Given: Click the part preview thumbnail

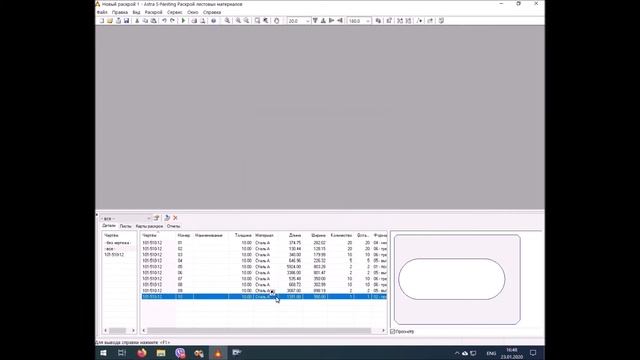Looking at the screenshot, I should pyautogui.click(x=457, y=279).
